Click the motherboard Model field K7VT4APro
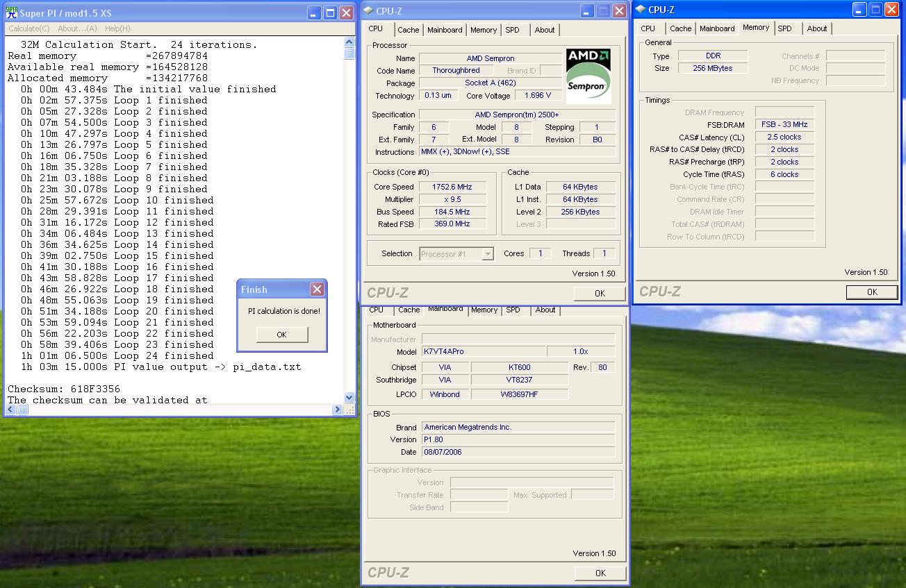Viewport: 906px width, 588px height. click(483, 352)
